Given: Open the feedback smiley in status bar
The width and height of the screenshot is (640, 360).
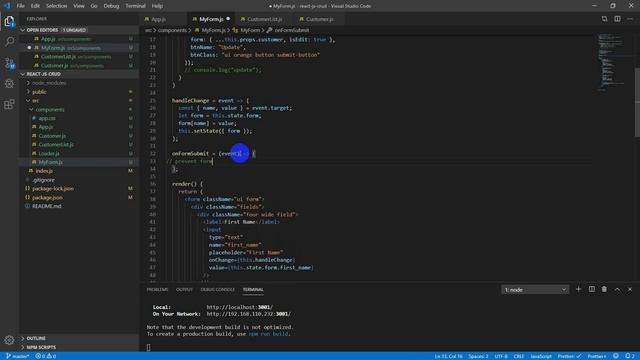Looking at the screenshot, I should pos(616,356).
